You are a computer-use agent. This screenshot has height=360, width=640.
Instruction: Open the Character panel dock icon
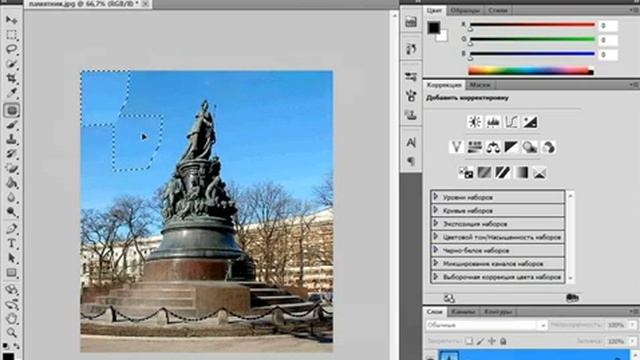[411, 142]
